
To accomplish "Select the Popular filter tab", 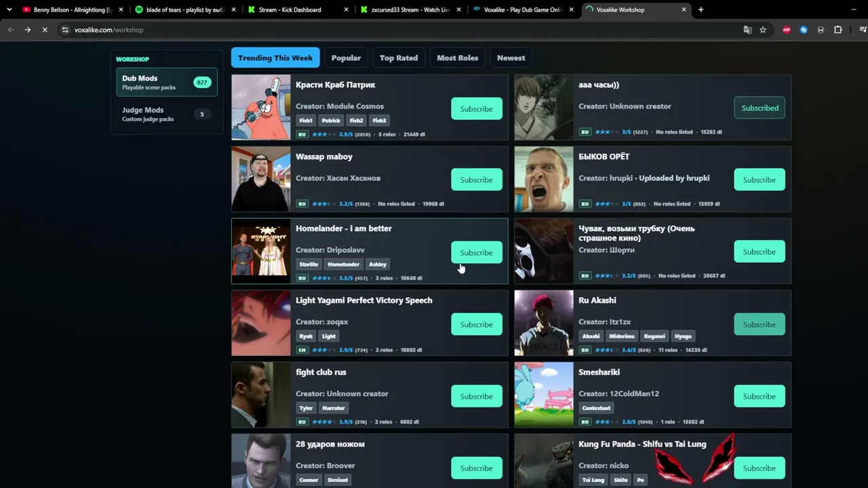I will [x=346, y=58].
